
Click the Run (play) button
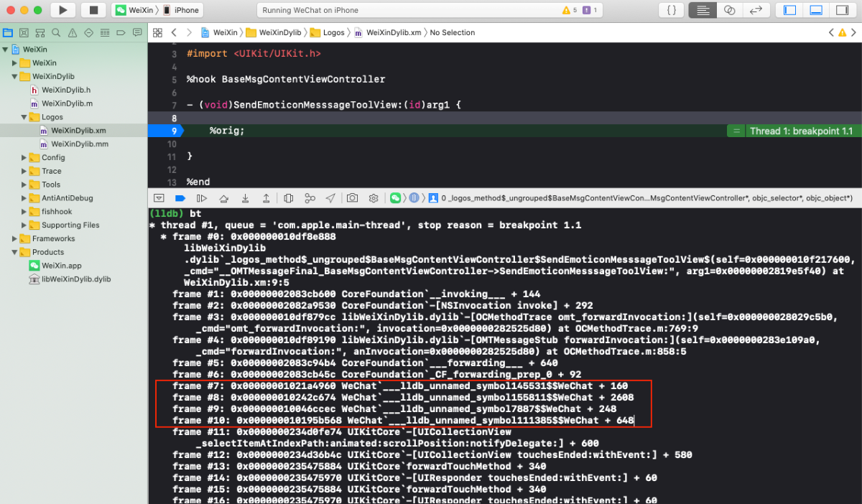pyautogui.click(x=63, y=10)
